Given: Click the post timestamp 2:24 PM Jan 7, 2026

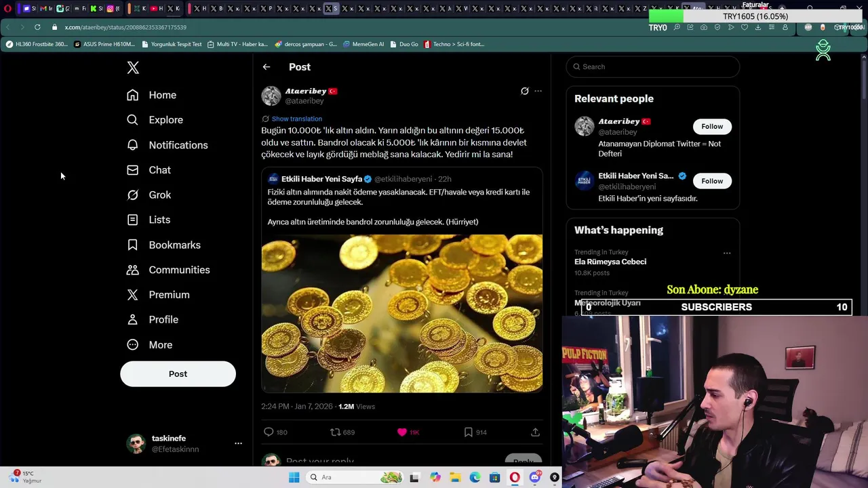Looking at the screenshot, I should pos(297,406).
